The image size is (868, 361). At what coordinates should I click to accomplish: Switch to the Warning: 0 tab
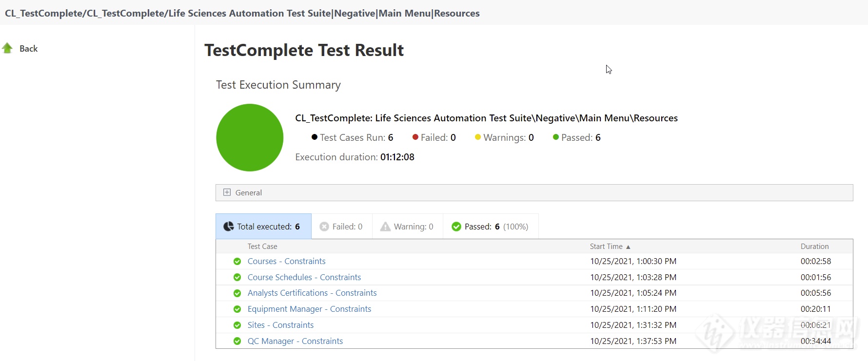[407, 227]
